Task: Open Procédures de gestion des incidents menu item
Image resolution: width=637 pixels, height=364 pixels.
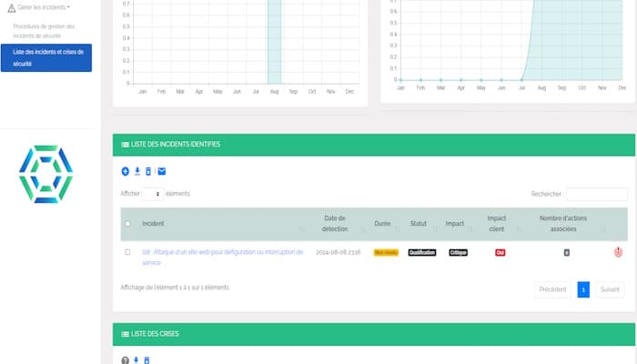Action: click(44, 31)
